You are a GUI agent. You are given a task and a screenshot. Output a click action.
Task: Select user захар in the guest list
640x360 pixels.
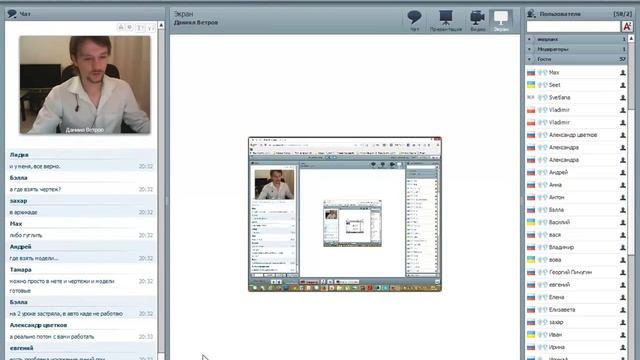pyautogui.click(x=576, y=322)
